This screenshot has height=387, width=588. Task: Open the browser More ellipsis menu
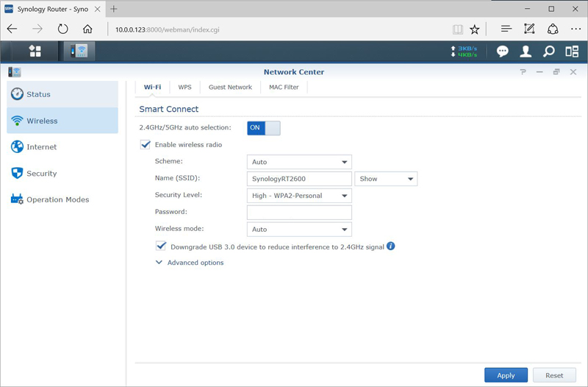pyautogui.click(x=576, y=29)
